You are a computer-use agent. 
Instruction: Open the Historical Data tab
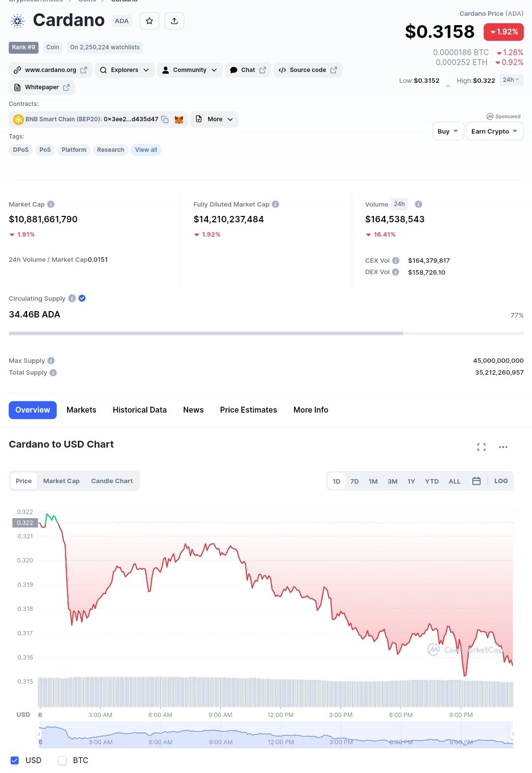tap(139, 410)
